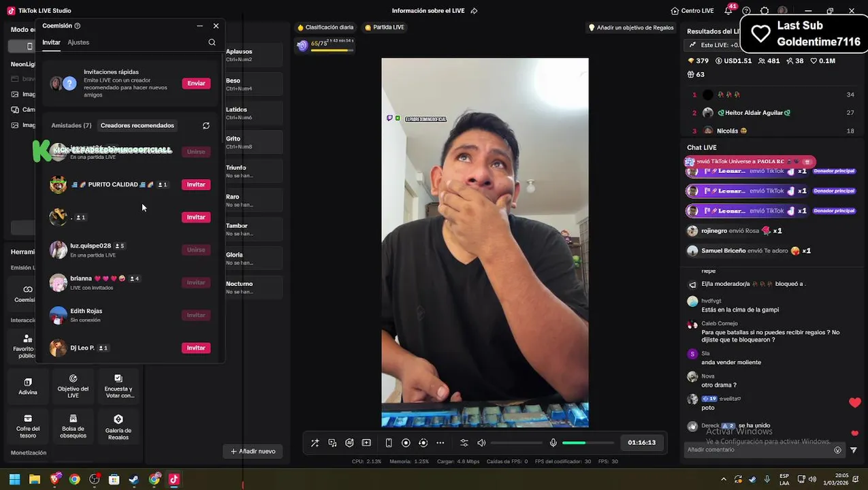
Task: Open the media music icon in toolbar
Action: (x=332, y=442)
